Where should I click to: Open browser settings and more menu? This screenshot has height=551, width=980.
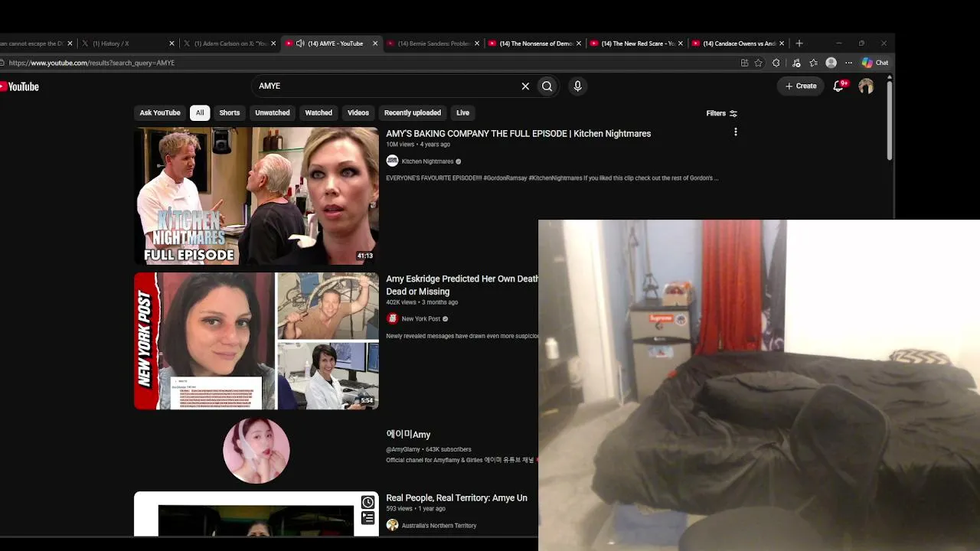[848, 63]
